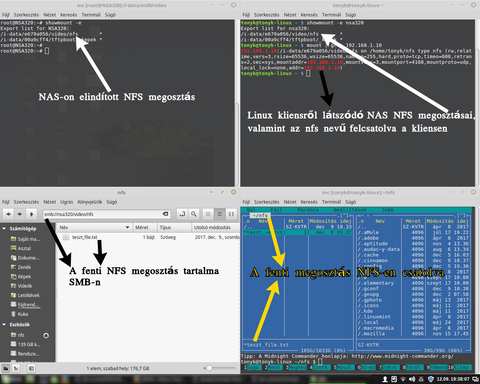Viewport: 480px width, 384px height.
Task: Open file search in the file manager
Action: [x=194, y=214]
